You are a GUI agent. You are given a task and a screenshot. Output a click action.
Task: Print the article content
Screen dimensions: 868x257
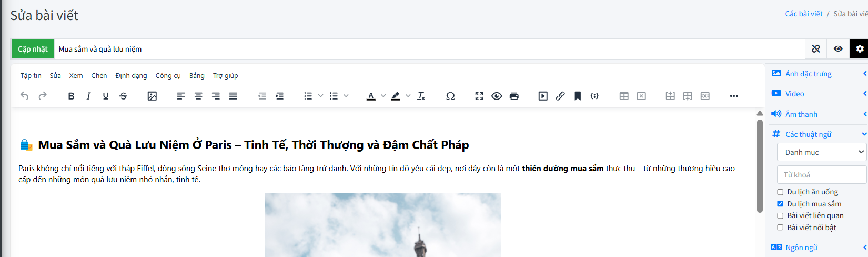pyautogui.click(x=514, y=96)
